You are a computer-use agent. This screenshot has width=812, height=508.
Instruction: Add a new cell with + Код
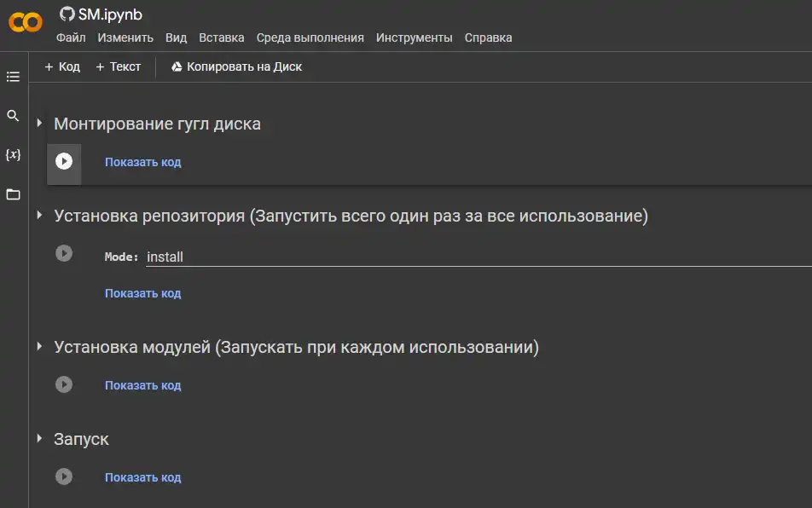pos(62,66)
